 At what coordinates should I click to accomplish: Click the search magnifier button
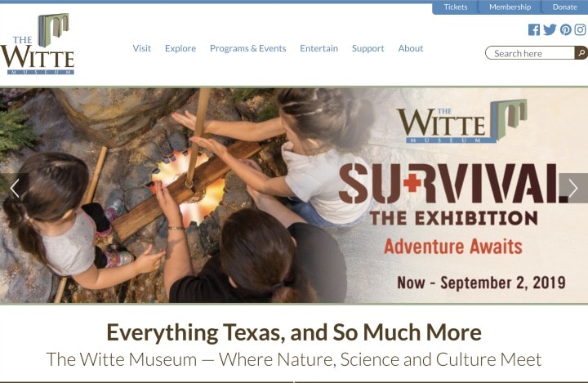click(581, 53)
